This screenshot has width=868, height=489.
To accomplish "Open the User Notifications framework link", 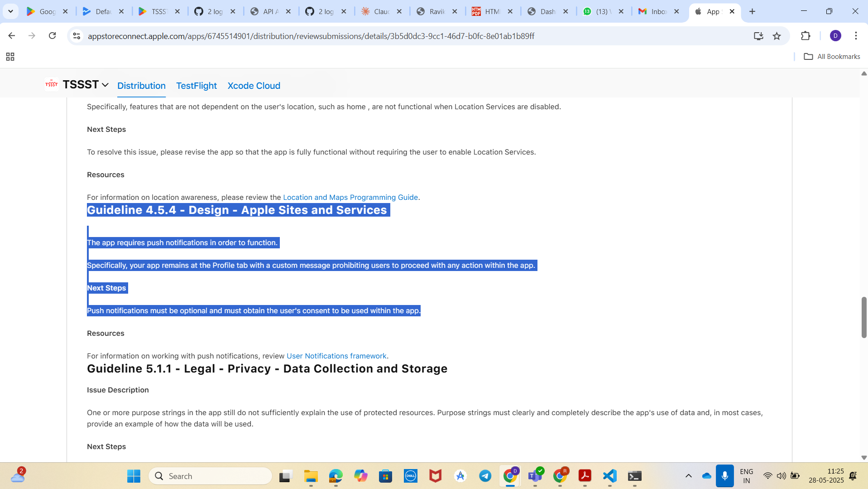I will tap(336, 356).
